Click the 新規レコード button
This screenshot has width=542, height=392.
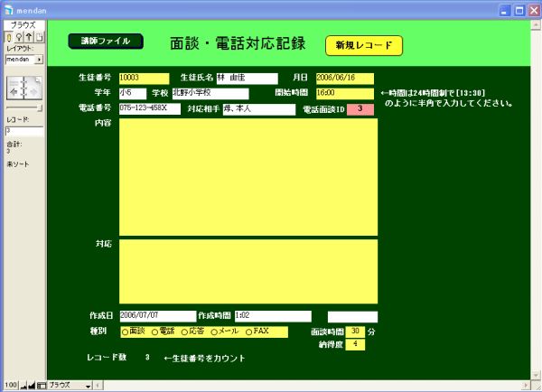tap(364, 45)
